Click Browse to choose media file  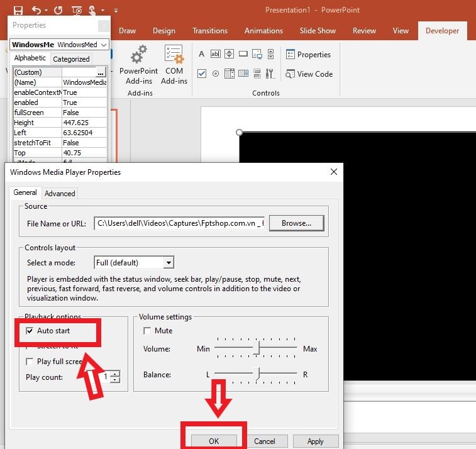(x=296, y=223)
